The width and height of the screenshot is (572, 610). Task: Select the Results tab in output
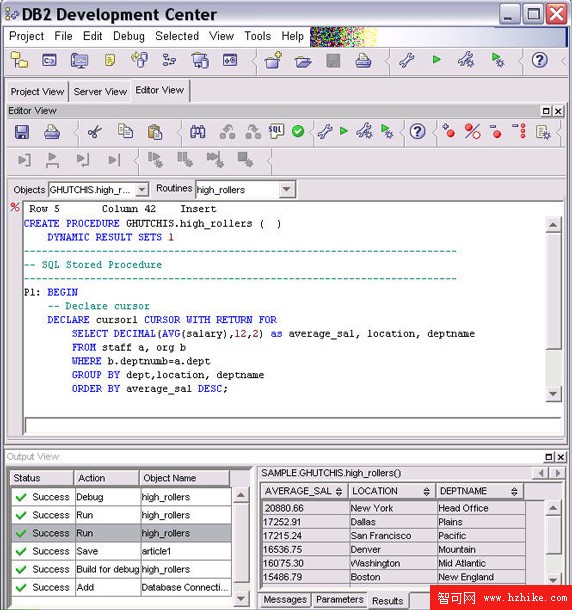[x=388, y=601]
